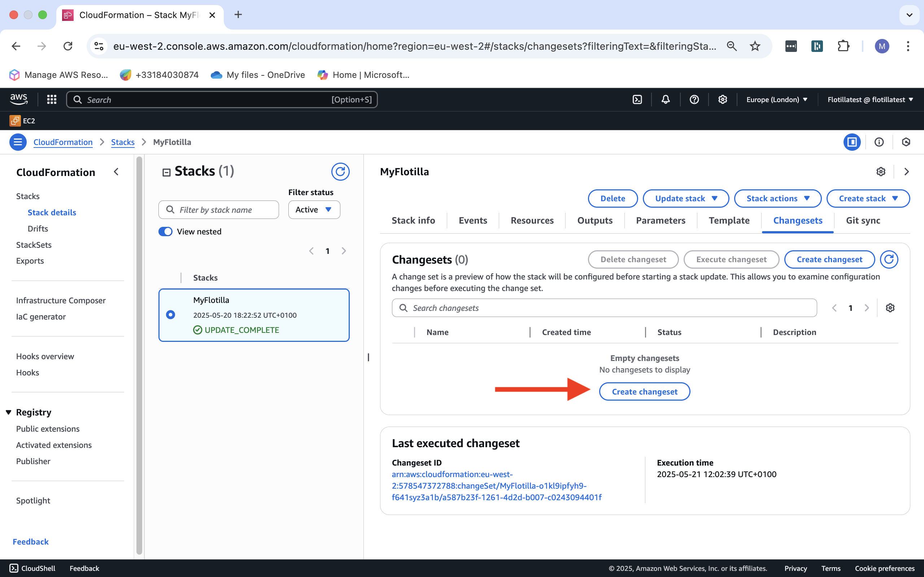This screenshot has height=577, width=924.
Task: Refresh the Changesets table
Action: pyautogui.click(x=889, y=260)
